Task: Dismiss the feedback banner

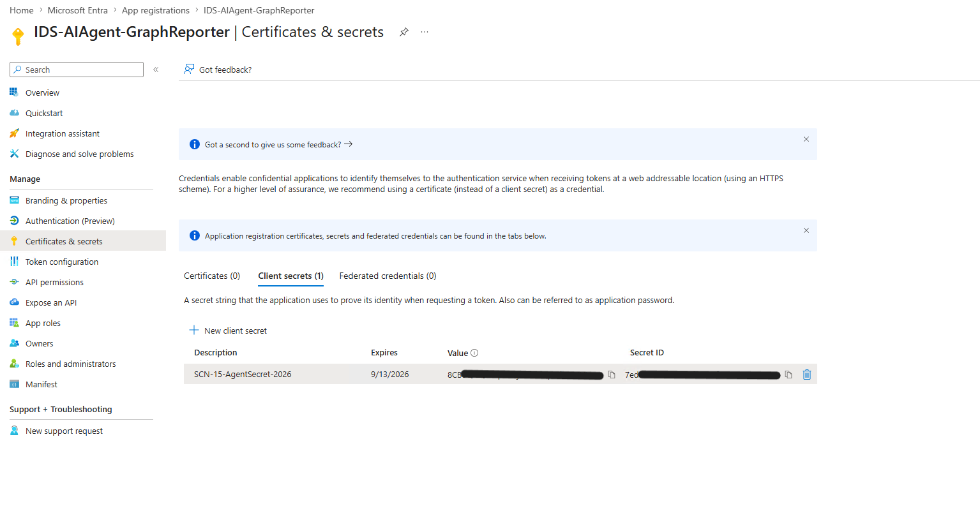Action: tap(806, 139)
